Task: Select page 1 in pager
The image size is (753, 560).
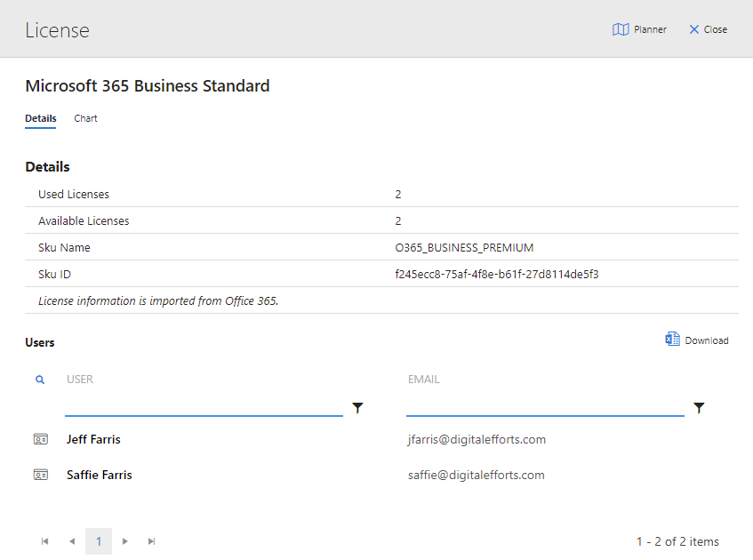Action: pos(99,541)
